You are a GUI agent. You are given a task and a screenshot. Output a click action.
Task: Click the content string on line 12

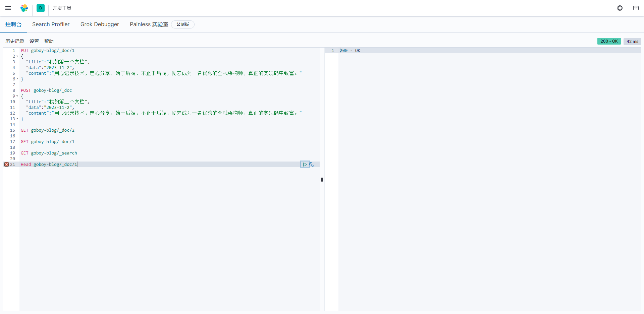tap(164, 113)
